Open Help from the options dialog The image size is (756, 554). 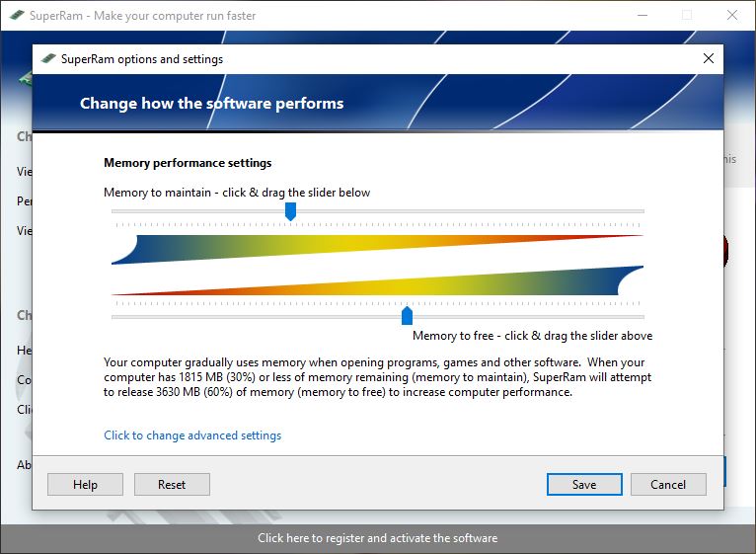click(85, 484)
